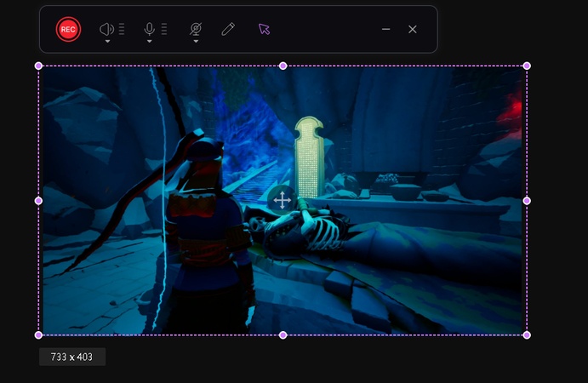The height and width of the screenshot is (383, 588).
Task: Click the top-left corner resize handle
Action: coord(38,66)
